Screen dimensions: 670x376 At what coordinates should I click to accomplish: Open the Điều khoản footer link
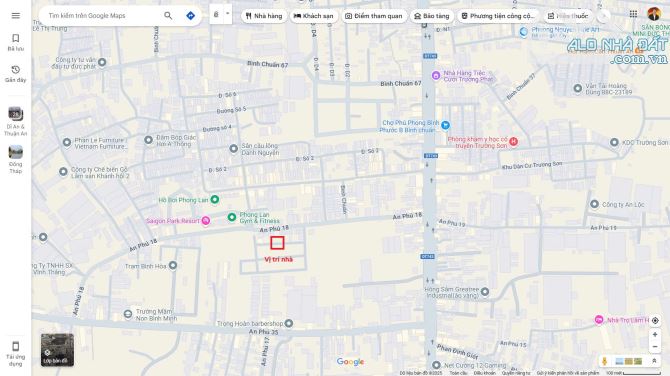[x=485, y=373]
